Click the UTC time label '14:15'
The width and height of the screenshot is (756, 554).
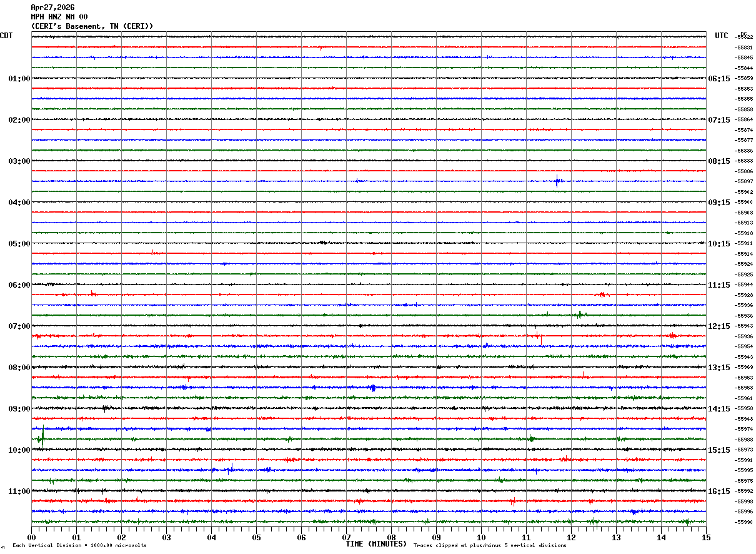(x=719, y=409)
